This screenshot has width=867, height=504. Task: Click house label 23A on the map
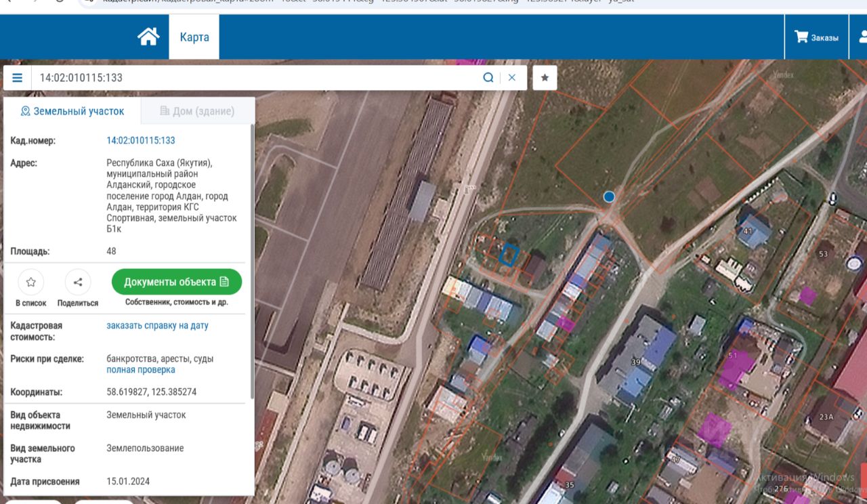click(826, 417)
